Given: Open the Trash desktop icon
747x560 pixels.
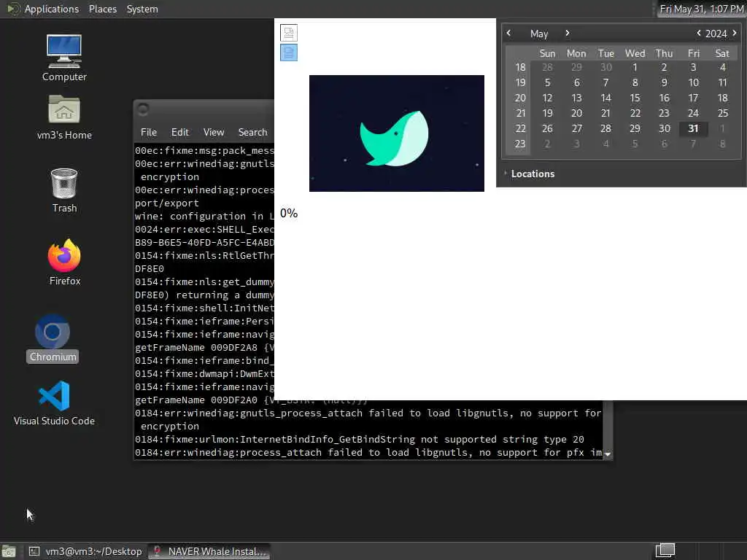Looking at the screenshot, I should [x=64, y=190].
